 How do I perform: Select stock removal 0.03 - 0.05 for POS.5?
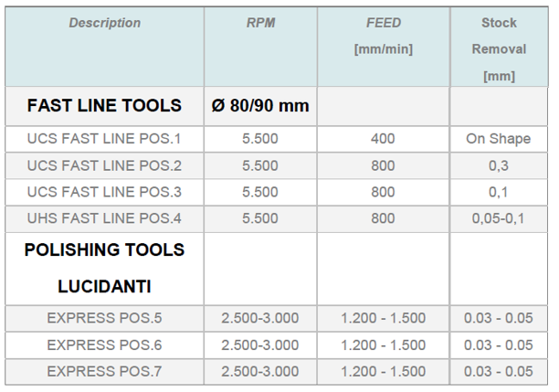click(x=499, y=318)
